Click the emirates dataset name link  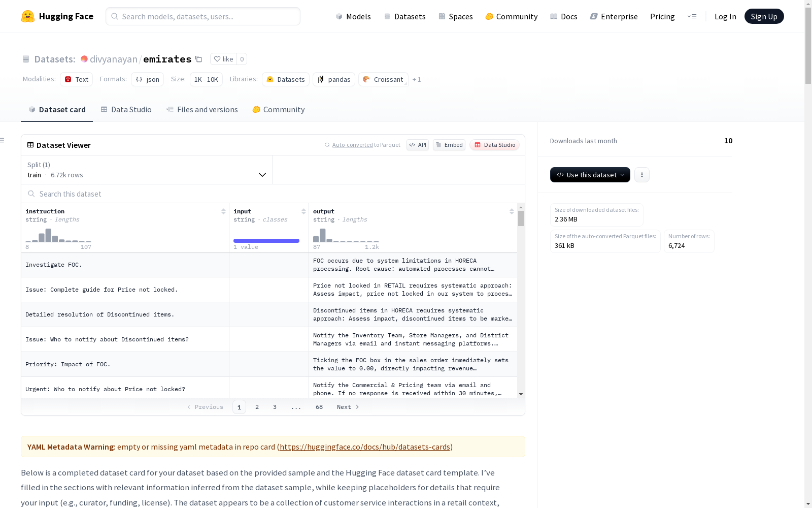click(x=167, y=59)
